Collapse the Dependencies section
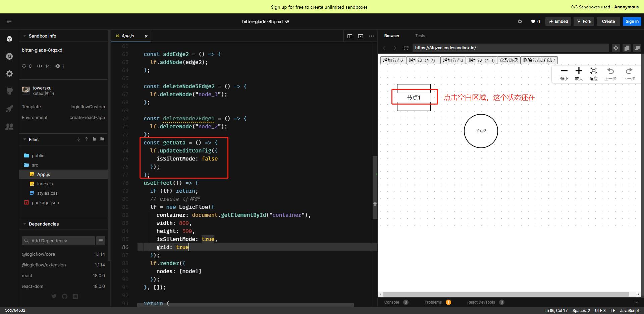Image resolution: width=644 pixels, height=314 pixels. tap(24, 224)
